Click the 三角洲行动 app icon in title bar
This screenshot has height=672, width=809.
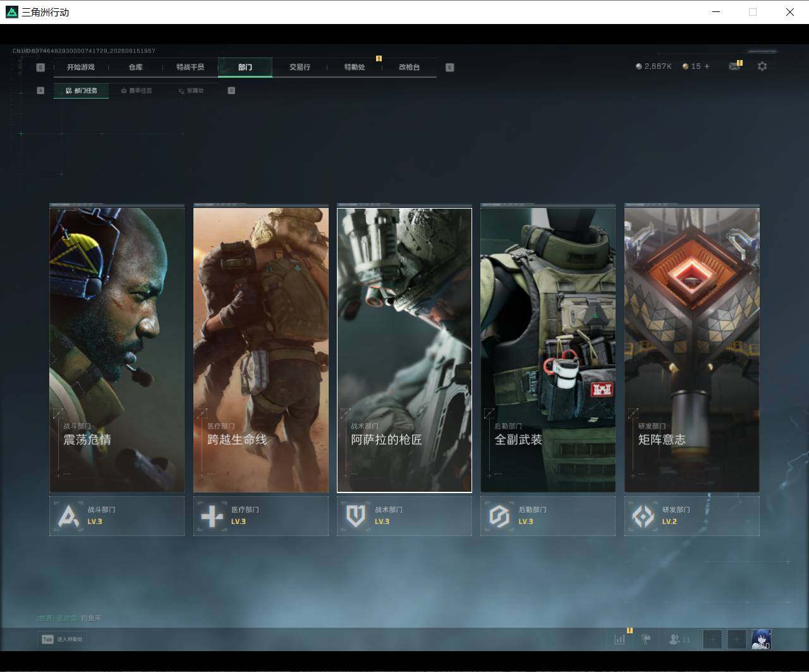point(12,12)
